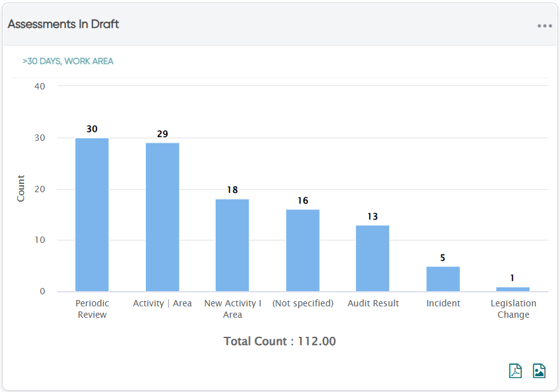Screen dimensions: 560x392
Task: Select the Activity | Area bar
Action: (x=162, y=218)
